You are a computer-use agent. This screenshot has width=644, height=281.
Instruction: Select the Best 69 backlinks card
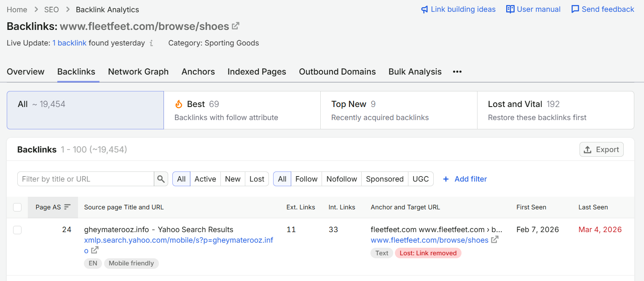[x=242, y=110]
